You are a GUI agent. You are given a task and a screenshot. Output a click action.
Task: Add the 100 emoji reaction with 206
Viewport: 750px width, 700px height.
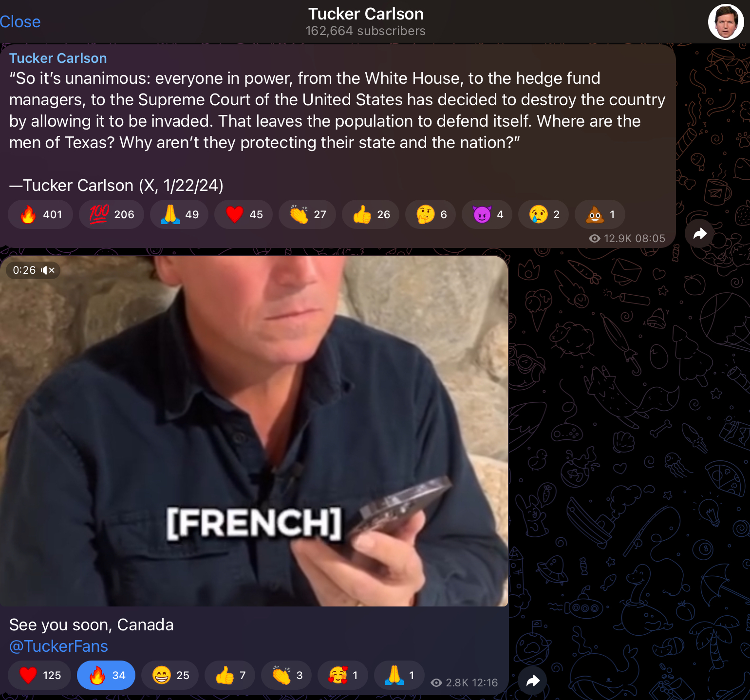tap(112, 214)
